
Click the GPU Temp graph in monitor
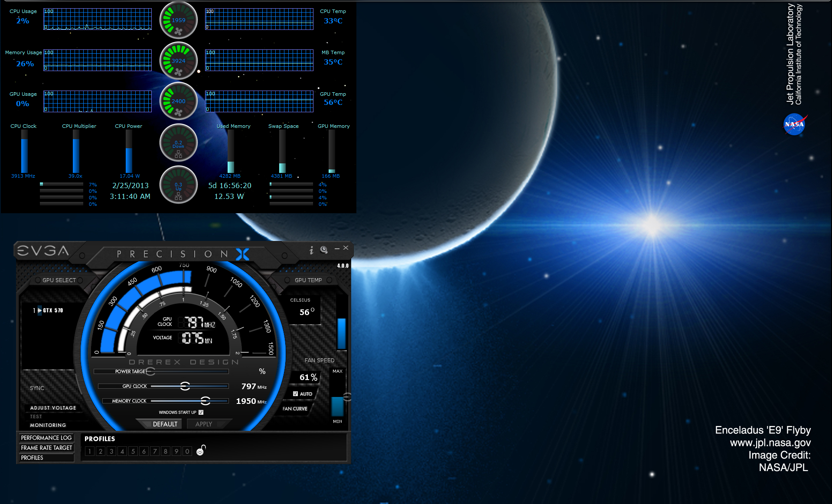(x=259, y=101)
